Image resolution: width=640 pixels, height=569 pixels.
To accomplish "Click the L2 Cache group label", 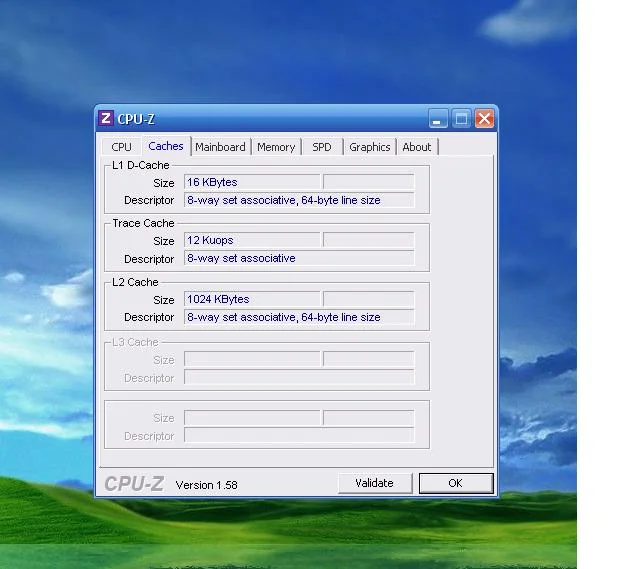I will click(x=135, y=282).
